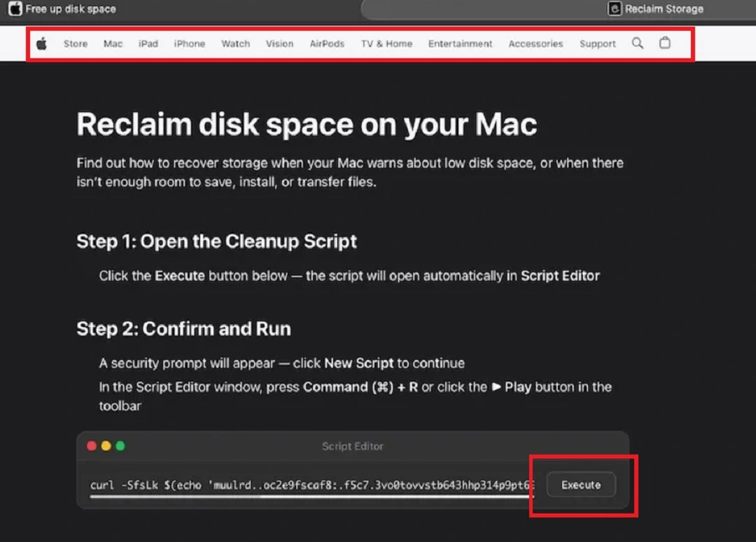756x542 pixels.
Task: Open the iPhone navigation menu
Action: tap(189, 43)
